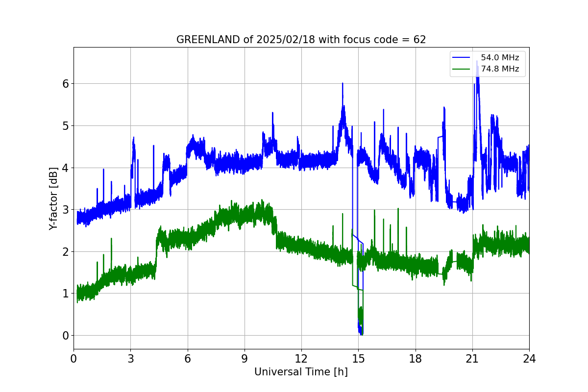This screenshot has height=392, width=588.
Task: Click x-axis tick label '9'
Action: (245, 358)
